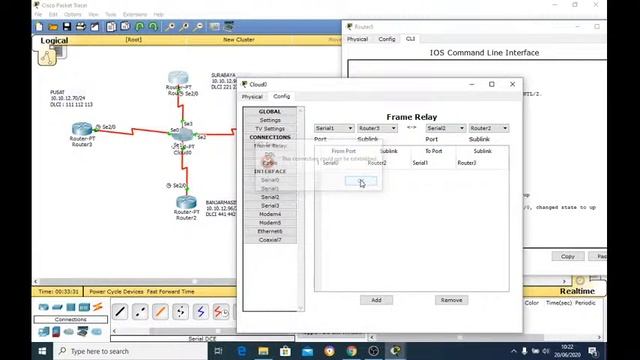Click the green Undo icon
The width and height of the screenshot is (640, 360).
coord(140,27)
